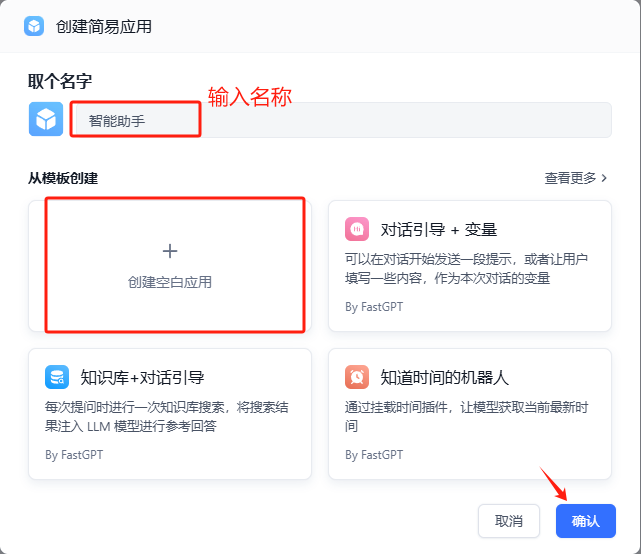
Task: Click the description text of 知识库+对话引导
Action: click(x=166, y=417)
